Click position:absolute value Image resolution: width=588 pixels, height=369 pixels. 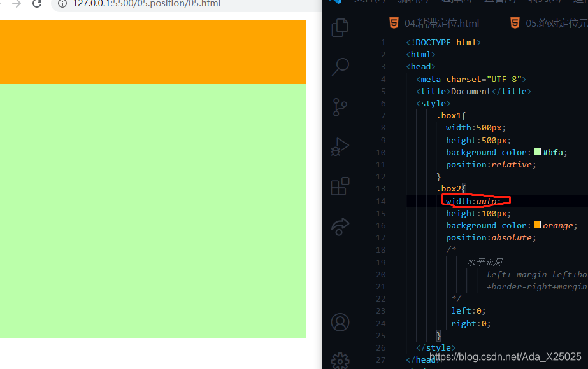point(512,237)
